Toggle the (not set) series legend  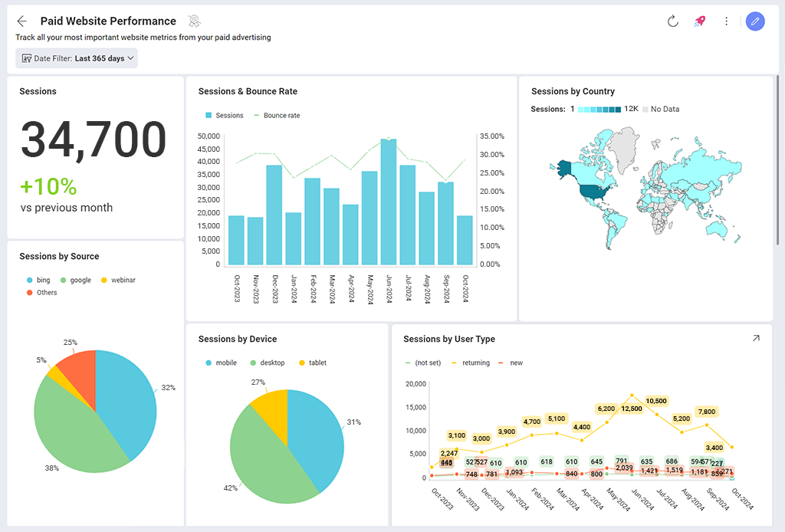pos(423,363)
